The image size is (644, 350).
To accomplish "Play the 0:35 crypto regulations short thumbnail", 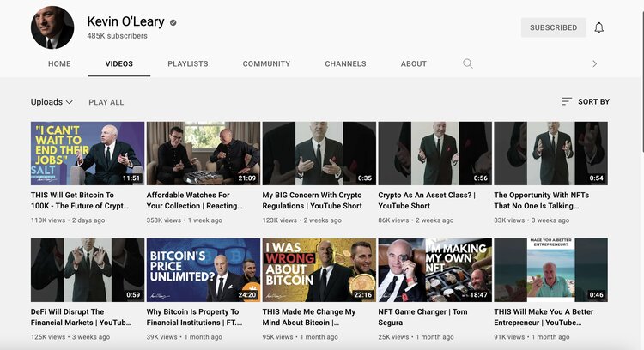I will 319,153.
